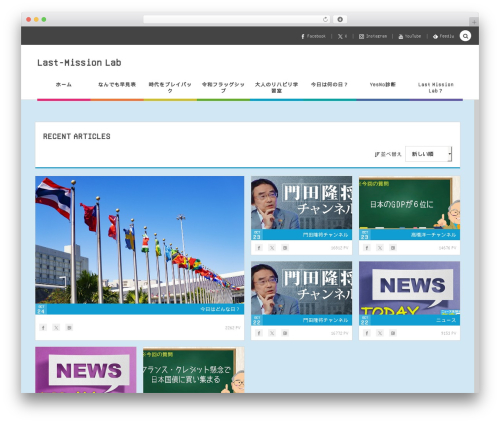Open the Feedly link in the top bar
This screenshot has width=500, height=423.
(x=443, y=36)
